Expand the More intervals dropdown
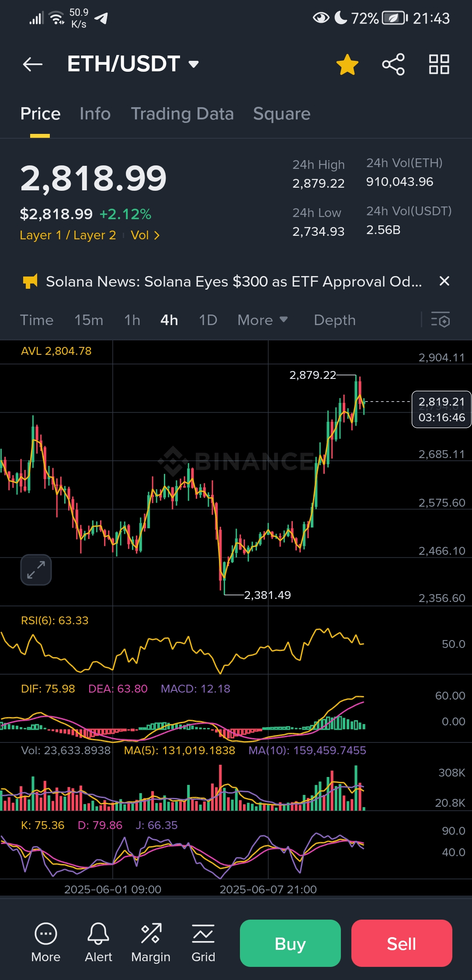Viewport: 472px width, 980px height. click(263, 320)
